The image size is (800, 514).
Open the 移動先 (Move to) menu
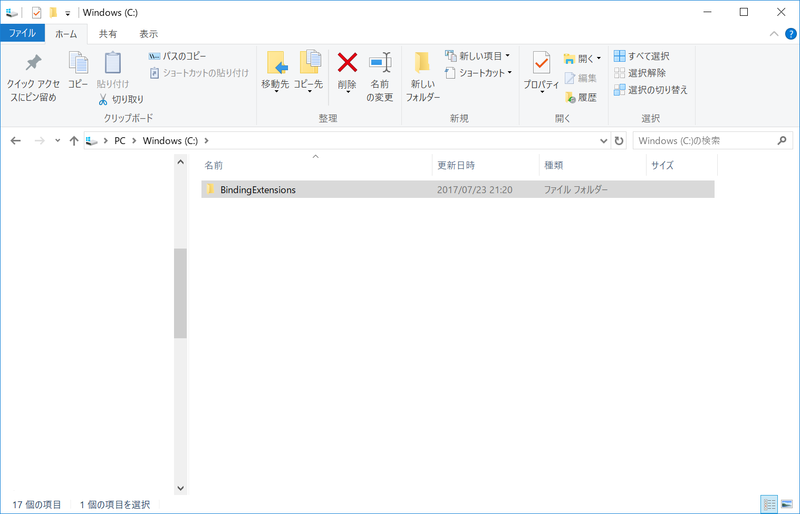[x=276, y=71]
